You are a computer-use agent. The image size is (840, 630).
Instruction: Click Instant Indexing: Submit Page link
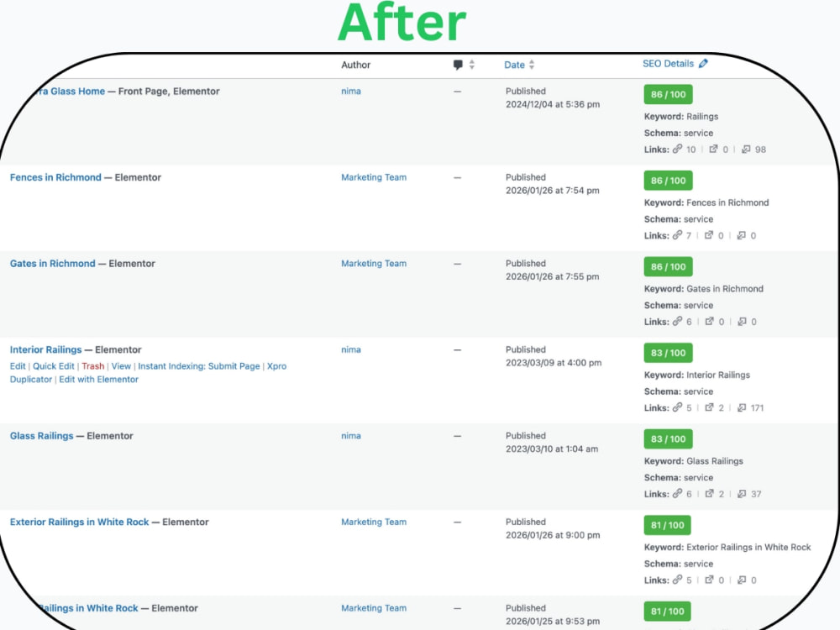[199, 366]
